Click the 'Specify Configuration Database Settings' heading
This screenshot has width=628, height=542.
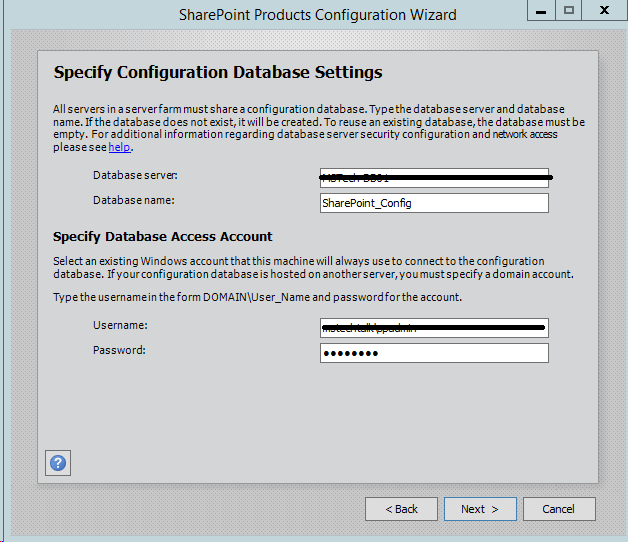[217, 73]
